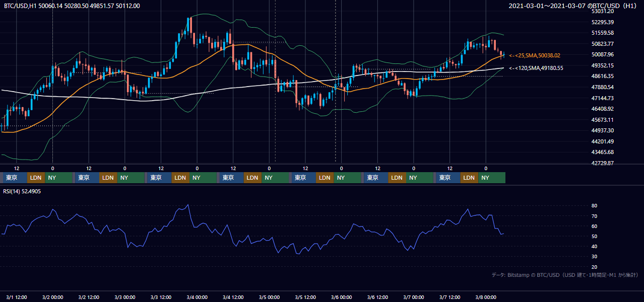Click the 52295.39 price axis label
This screenshot has width=644, height=302.
pyautogui.click(x=603, y=22)
